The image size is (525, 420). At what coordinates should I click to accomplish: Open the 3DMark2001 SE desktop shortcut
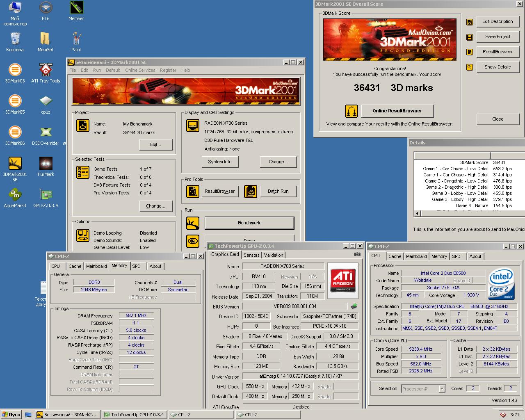coord(15,169)
